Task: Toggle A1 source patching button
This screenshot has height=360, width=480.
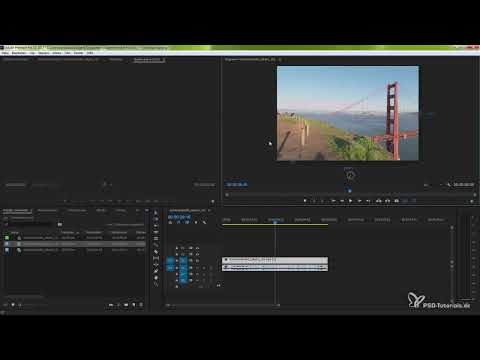Action: click(x=170, y=267)
